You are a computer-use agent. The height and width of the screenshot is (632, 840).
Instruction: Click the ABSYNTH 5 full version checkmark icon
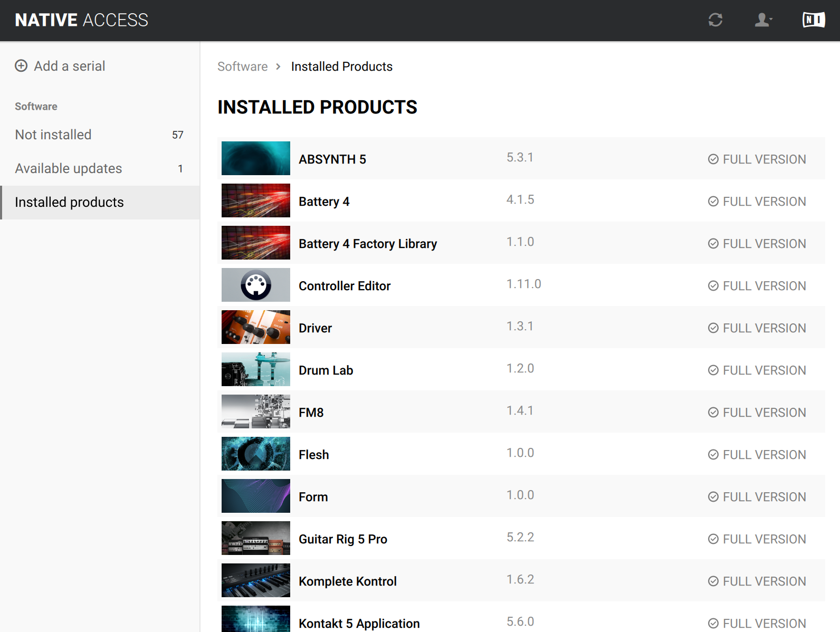tap(713, 159)
